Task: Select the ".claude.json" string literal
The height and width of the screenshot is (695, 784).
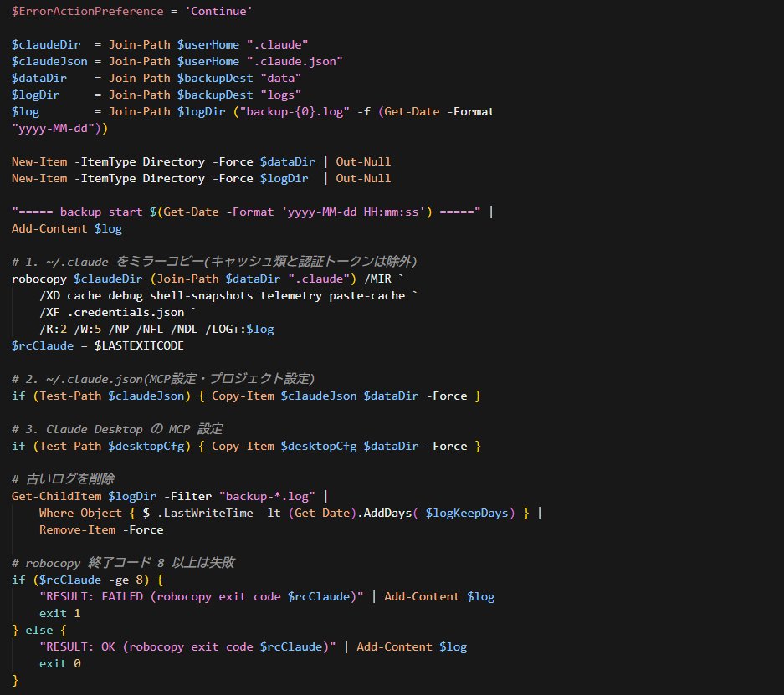Action: click(x=295, y=61)
